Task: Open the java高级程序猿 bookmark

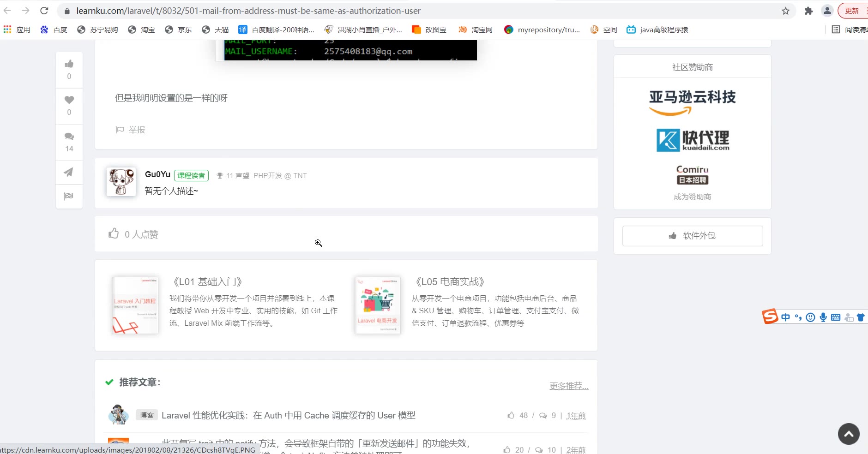Action: pyautogui.click(x=657, y=30)
